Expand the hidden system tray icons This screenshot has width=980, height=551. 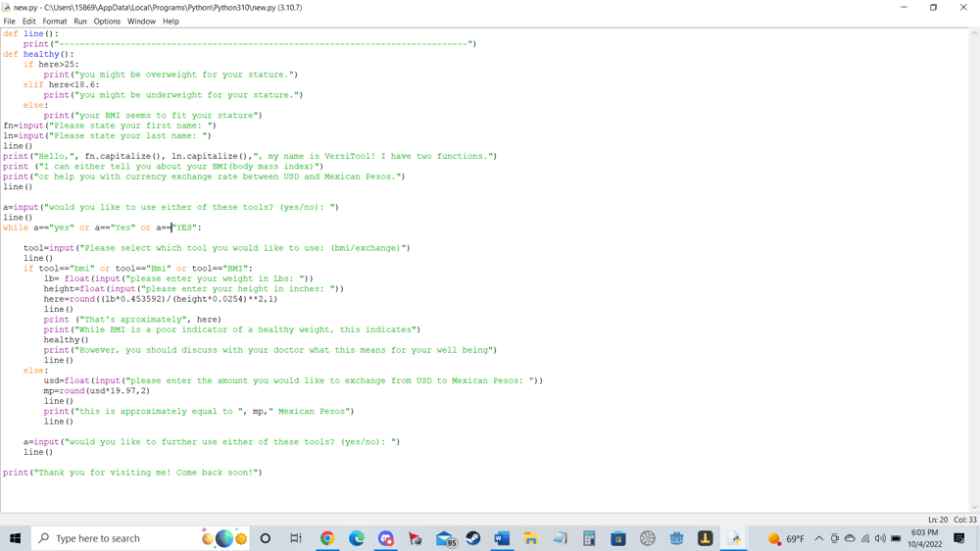[819, 538]
